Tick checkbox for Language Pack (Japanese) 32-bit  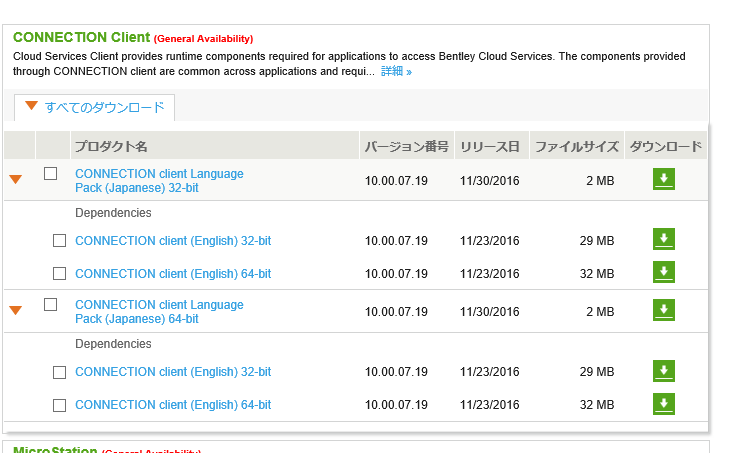pos(50,174)
